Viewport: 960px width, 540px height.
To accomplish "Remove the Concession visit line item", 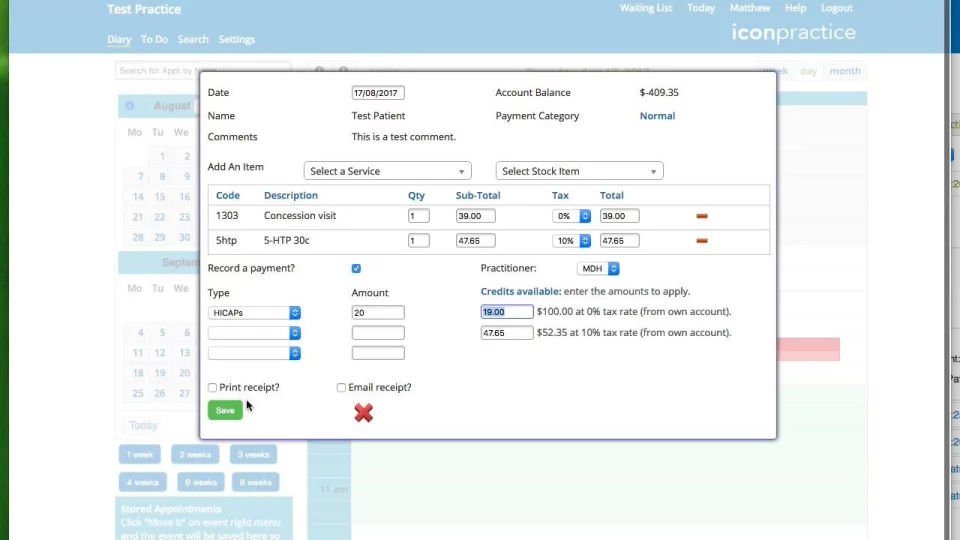I will point(702,216).
